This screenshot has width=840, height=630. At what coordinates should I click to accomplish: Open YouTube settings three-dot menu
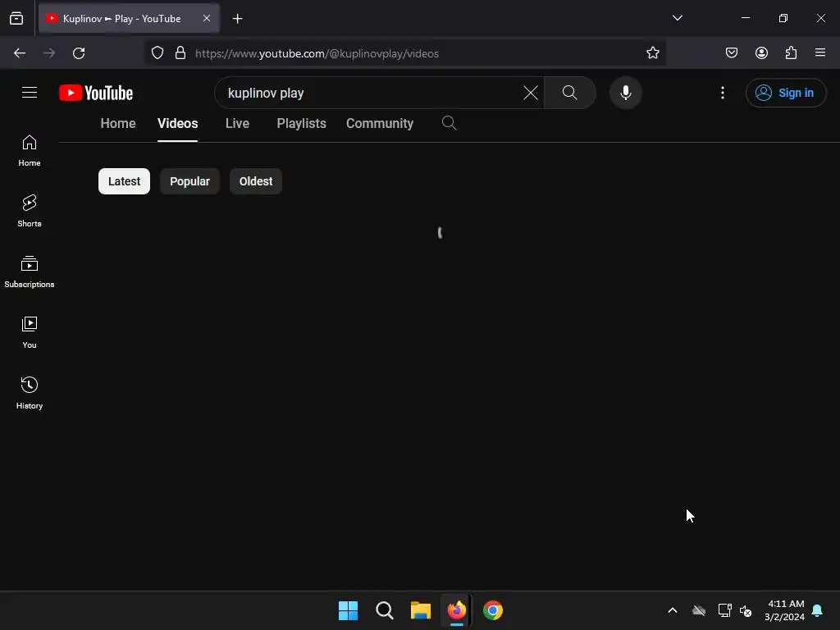click(722, 93)
